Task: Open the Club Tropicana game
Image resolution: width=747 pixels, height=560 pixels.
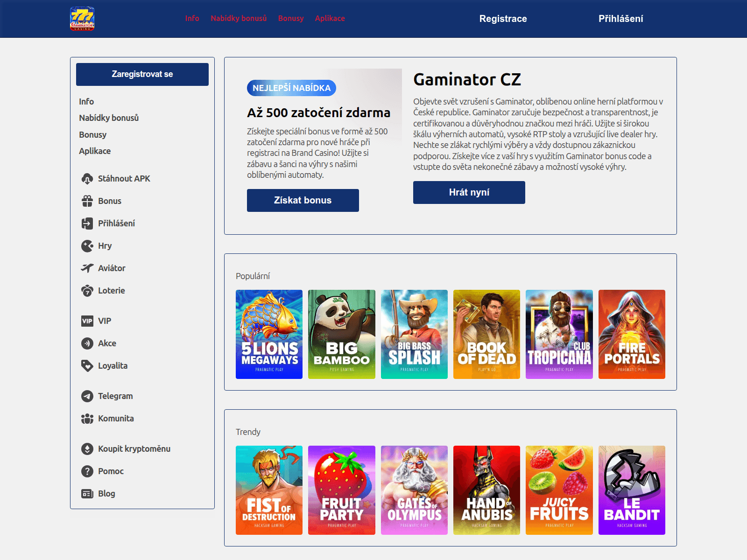Action: point(559,334)
